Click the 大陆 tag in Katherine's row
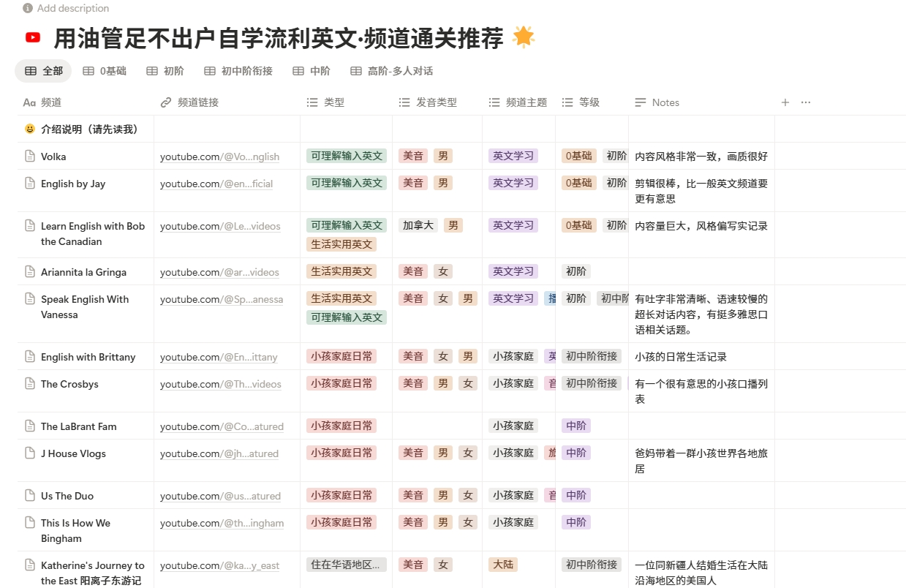The height and width of the screenshot is (588, 906). [502, 565]
